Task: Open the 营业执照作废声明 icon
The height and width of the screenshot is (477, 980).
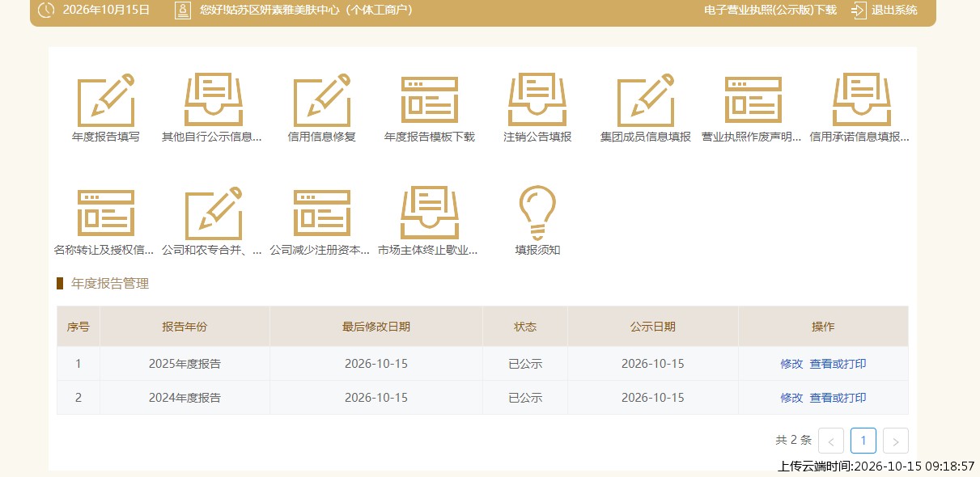Action: (x=753, y=100)
